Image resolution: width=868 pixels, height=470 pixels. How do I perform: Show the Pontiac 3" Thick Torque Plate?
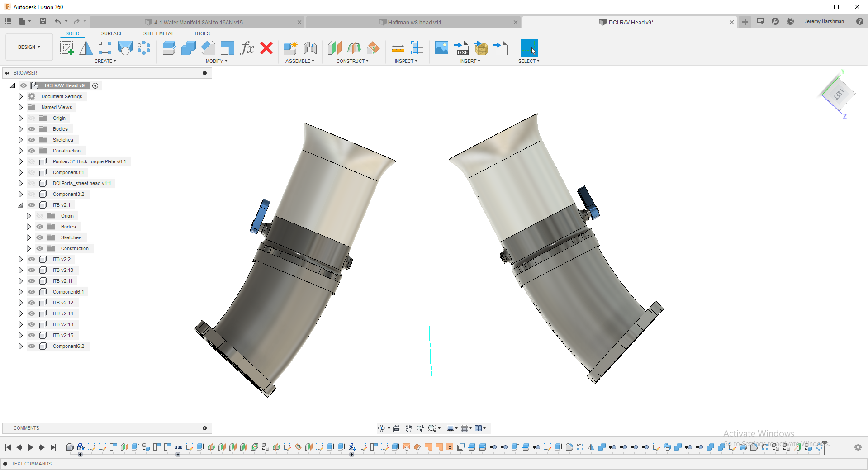[32, 161]
